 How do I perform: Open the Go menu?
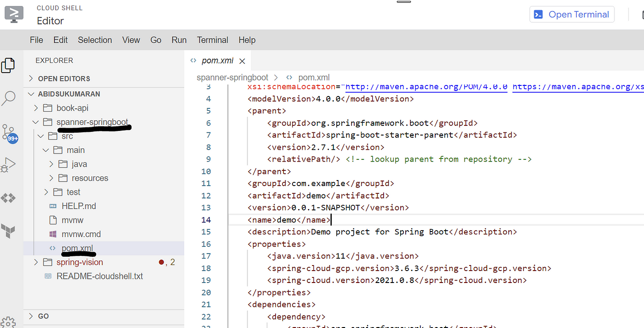pyautogui.click(x=156, y=40)
